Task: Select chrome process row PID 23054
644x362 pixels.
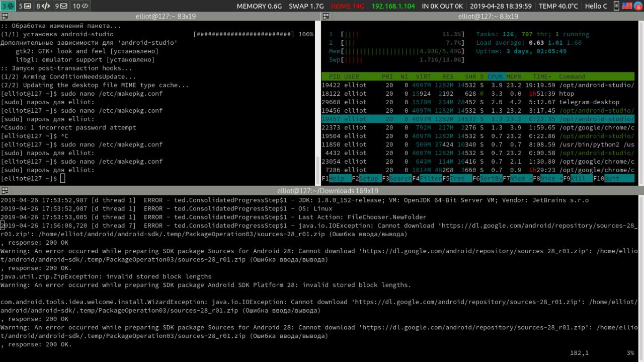Action: pyautogui.click(x=478, y=162)
